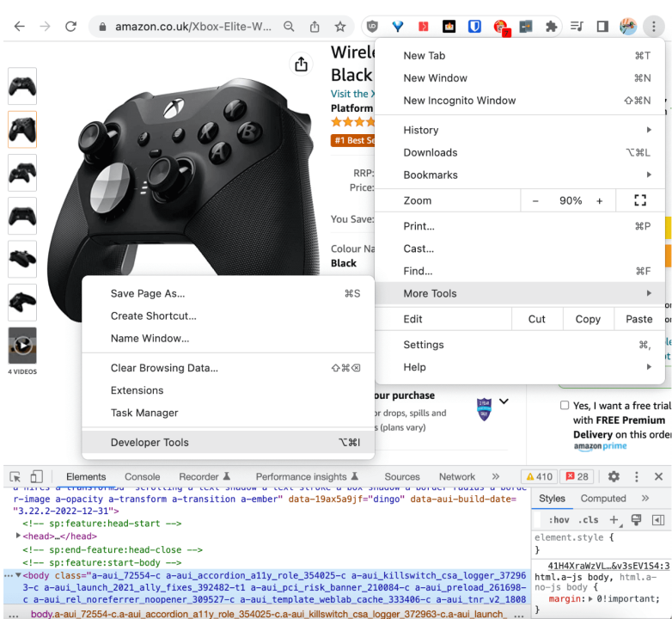Click the 4 VIDEOS play thumbnail

point(22,345)
